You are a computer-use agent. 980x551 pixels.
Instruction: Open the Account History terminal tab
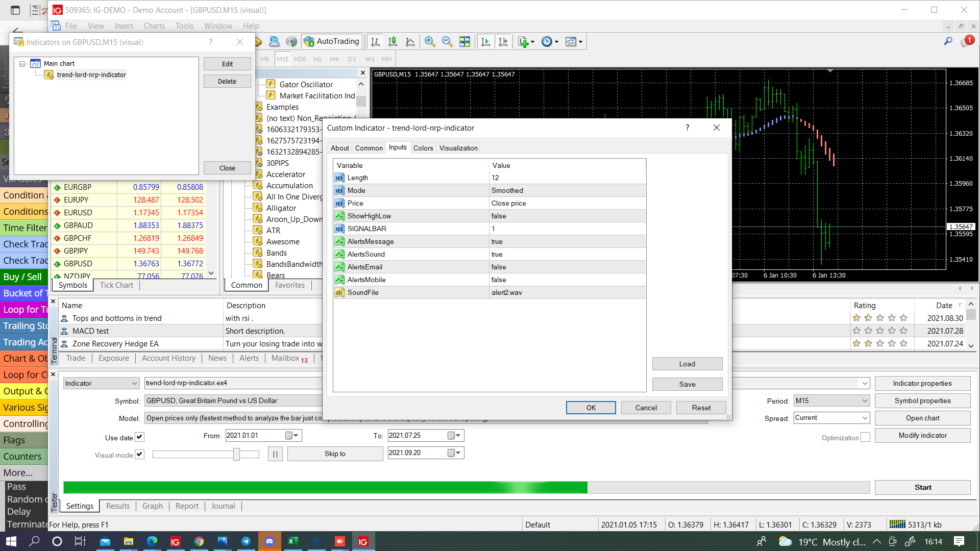point(168,358)
